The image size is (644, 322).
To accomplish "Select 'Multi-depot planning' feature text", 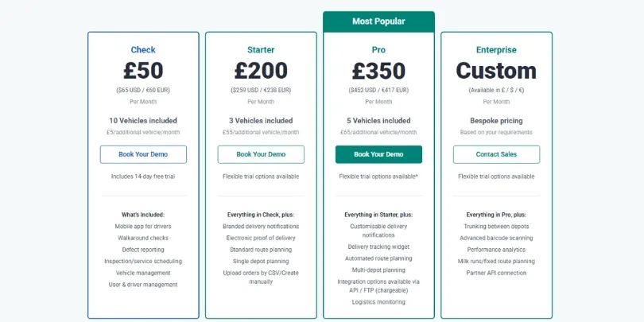I will coord(378,270).
